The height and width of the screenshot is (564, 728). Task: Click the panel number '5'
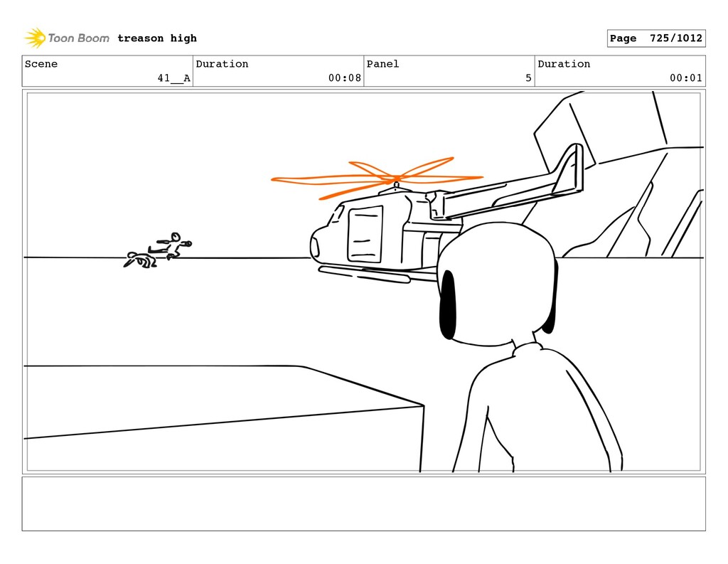click(x=528, y=78)
